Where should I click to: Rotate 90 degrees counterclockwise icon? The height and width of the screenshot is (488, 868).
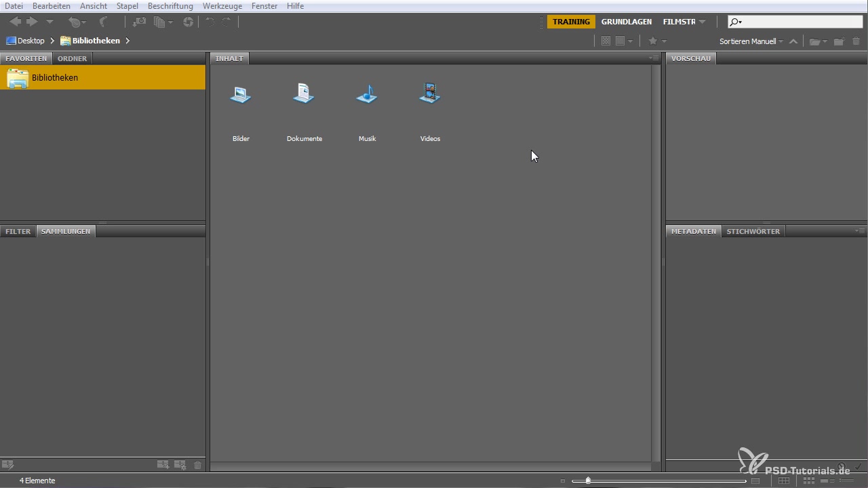(x=210, y=22)
